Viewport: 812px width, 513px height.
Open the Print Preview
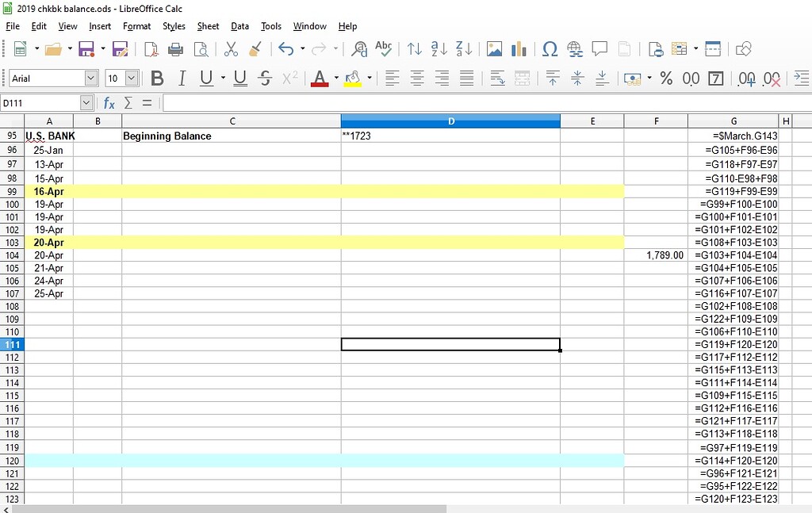click(202, 48)
